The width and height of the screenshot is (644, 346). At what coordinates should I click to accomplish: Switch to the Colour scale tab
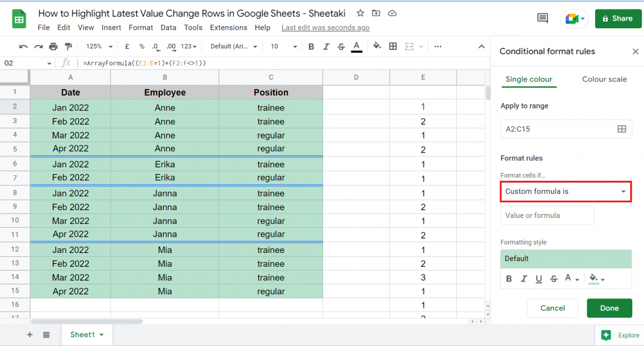604,79
